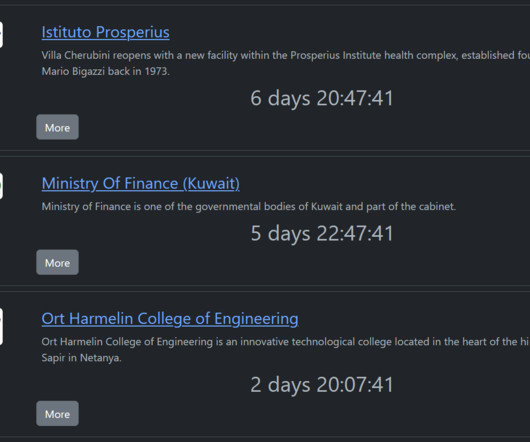This screenshot has height=442, width=530.
Task: Open Ort Harmelin College of Engineering link
Action: tap(170, 319)
